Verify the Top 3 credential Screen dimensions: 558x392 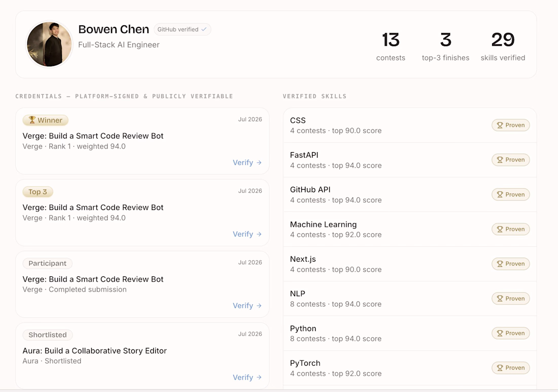(248, 234)
